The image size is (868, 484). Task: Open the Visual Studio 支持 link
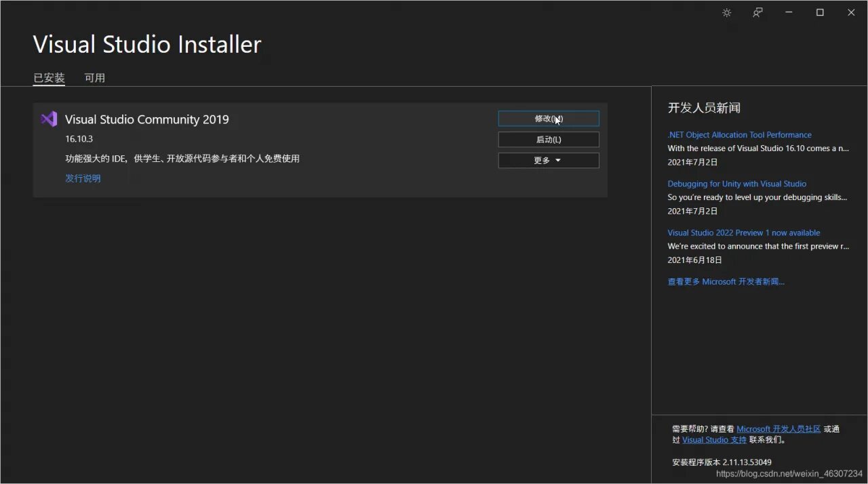tap(714, 440)
